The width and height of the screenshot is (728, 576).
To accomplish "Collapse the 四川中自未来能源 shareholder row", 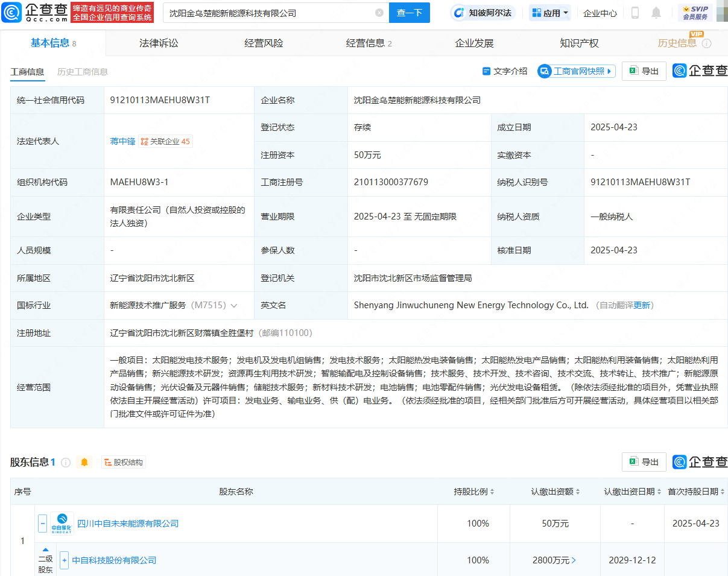I will coord(42,523).
